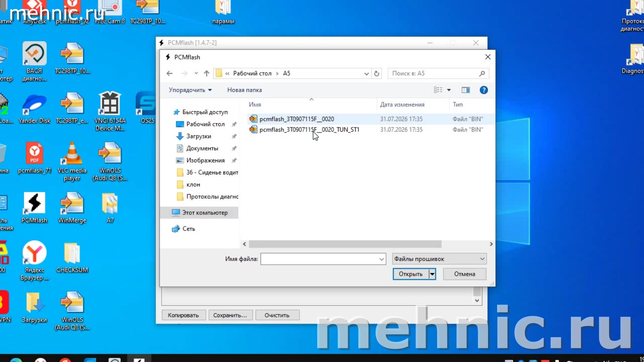Open the A7 folder on desktop
This screenshot has height=362, width=644.
(110, 208)
